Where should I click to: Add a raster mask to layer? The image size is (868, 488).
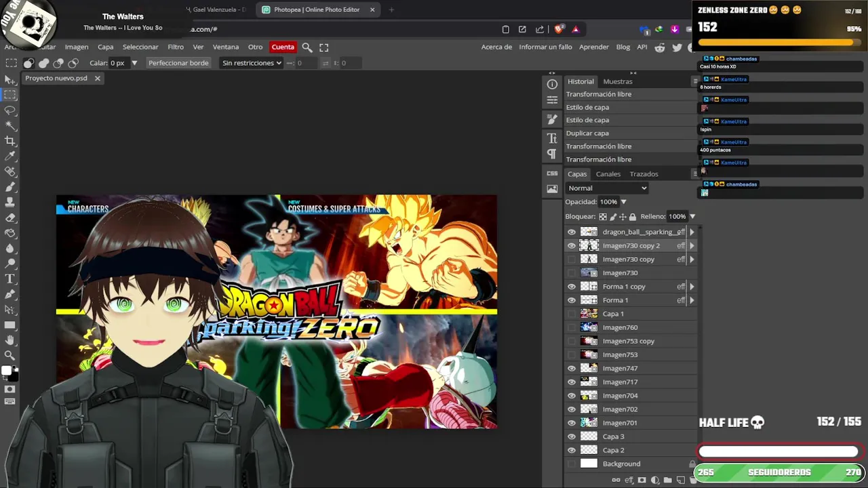pos(642,481)
